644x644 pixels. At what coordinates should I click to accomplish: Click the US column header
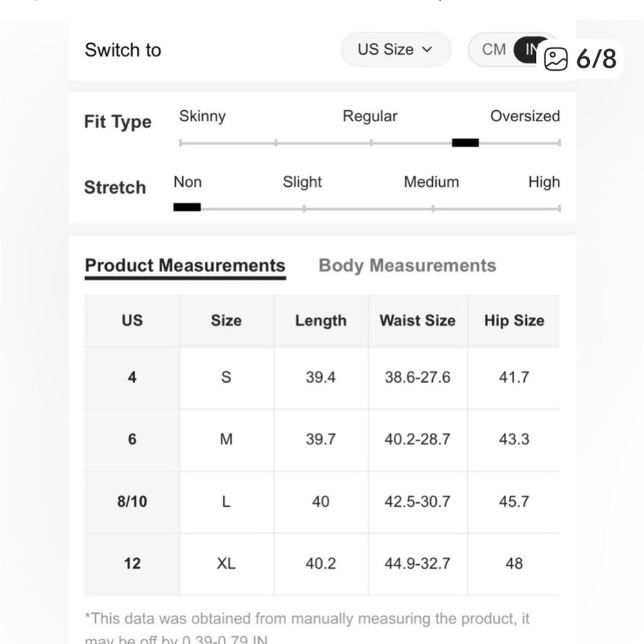(x=132, y=321)
